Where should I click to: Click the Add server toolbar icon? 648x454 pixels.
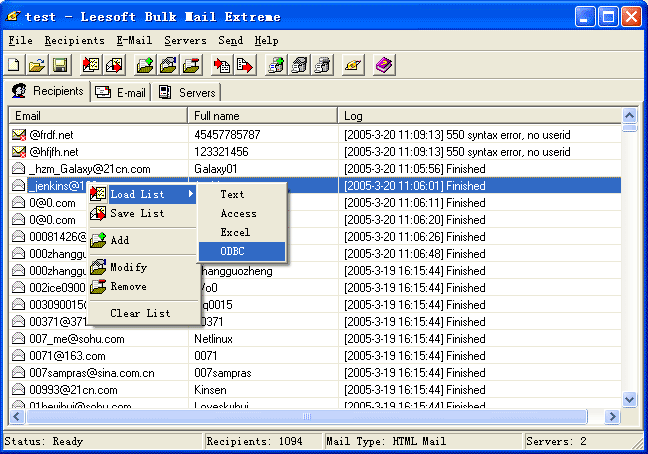pyautogui.click(x=276, y=65)
